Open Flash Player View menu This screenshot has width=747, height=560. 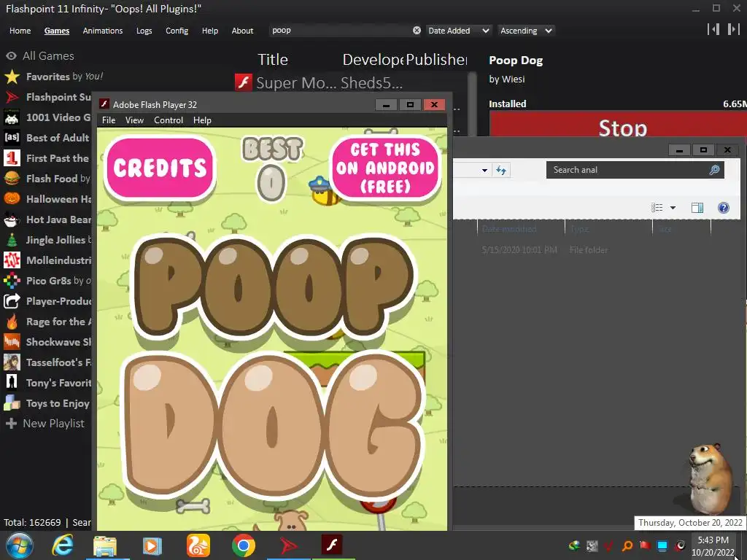pos(134,120)
